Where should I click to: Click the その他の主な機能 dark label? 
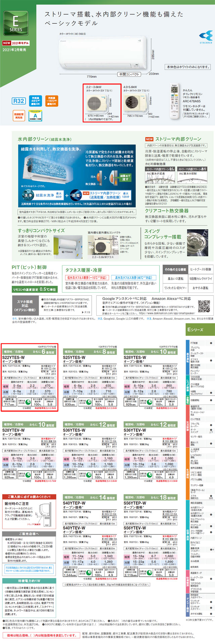coord(175,269)
